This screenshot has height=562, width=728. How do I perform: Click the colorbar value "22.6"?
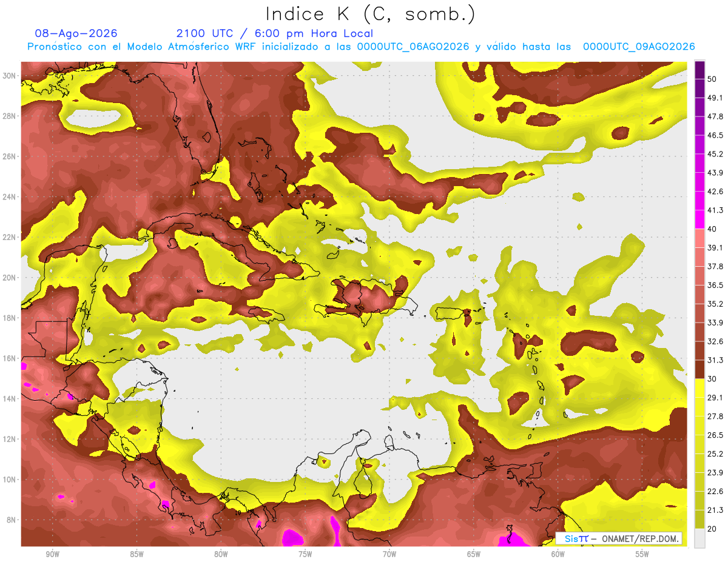pyautogui.click(x=715, y=492)
